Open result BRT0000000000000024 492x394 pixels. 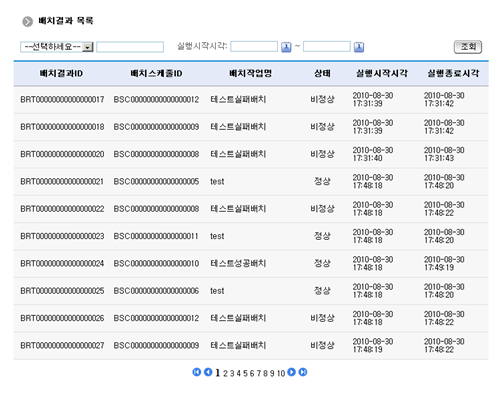(x=62, y=264)
